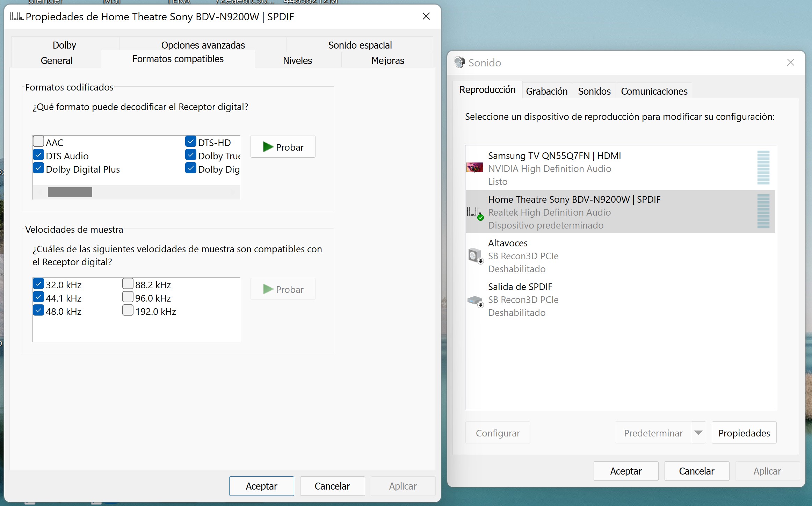The width and height of the screenshot is (812, 506).
Task: Click the Samsung TV volume level meter
Action: pos(763,168)
